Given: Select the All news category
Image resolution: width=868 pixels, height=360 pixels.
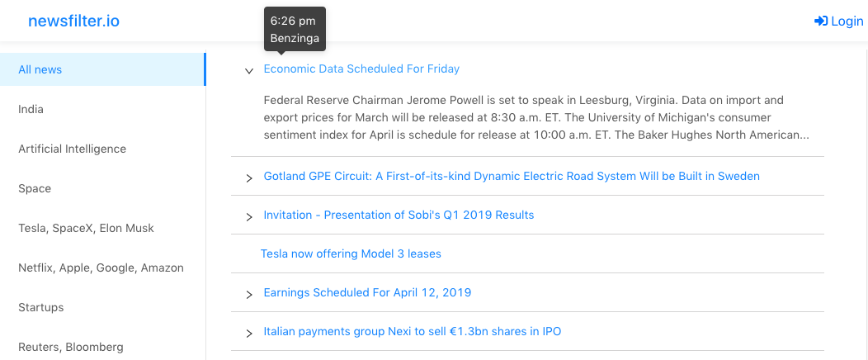Looking at the screenshot, I should [x=40, y=69].
